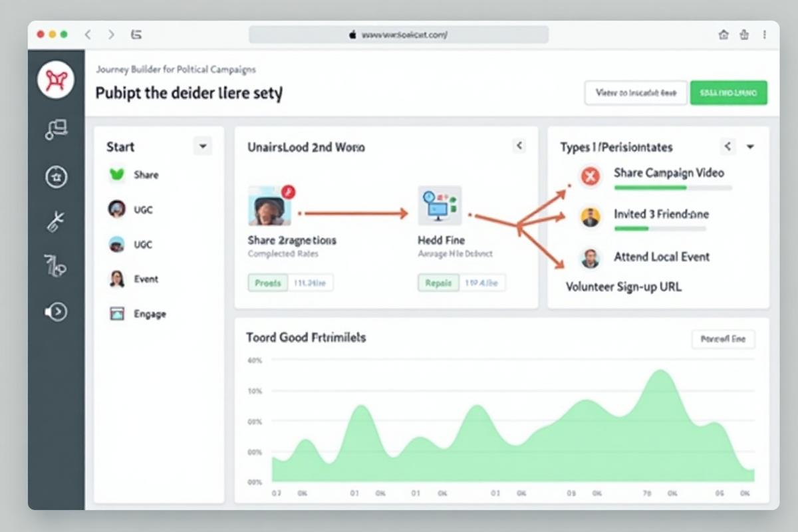The width and height of the screenshot is (798, 532).
Task: Click the Hedd Fine node label
Action: click(x=441, y=240)
